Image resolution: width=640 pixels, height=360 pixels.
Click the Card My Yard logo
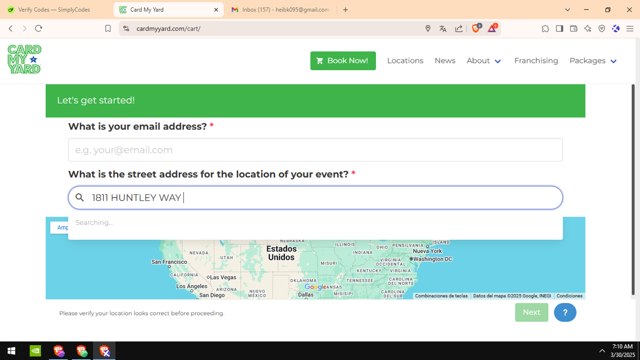point(24,59)
